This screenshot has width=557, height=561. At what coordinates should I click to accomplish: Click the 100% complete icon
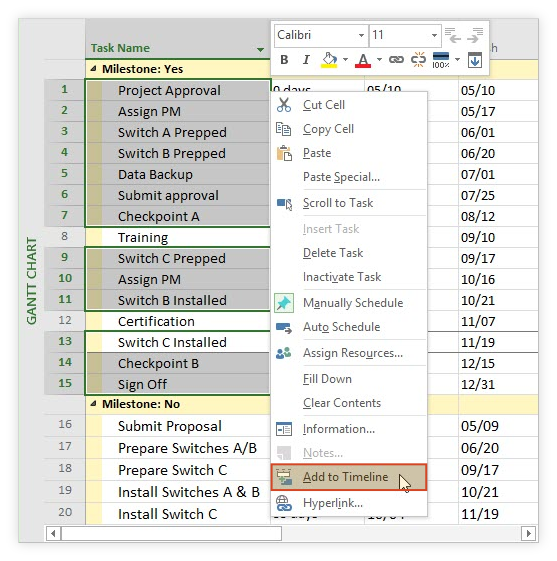[441, 60]
